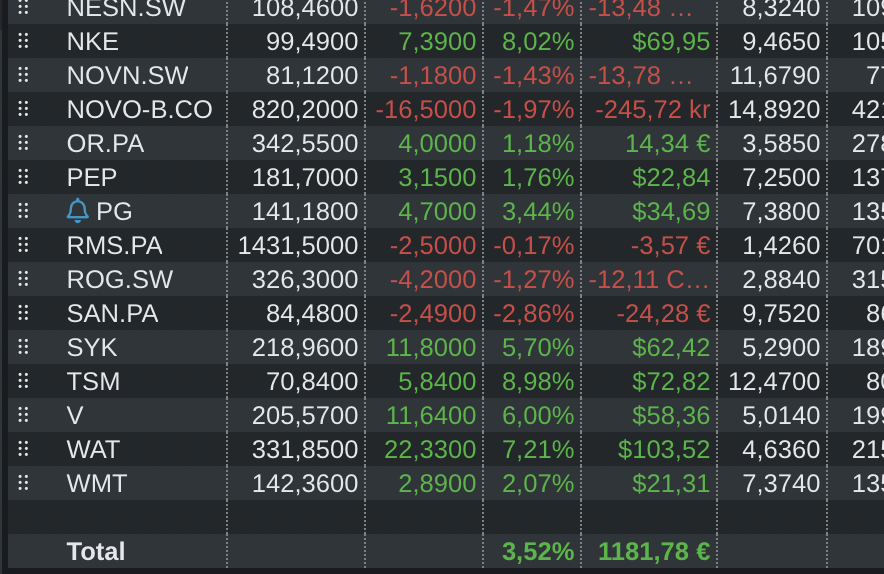The width and height of the screenshot is (884, 574).
Task: Click the total gain percentage 3,52%
Action: tap(538, 551)
